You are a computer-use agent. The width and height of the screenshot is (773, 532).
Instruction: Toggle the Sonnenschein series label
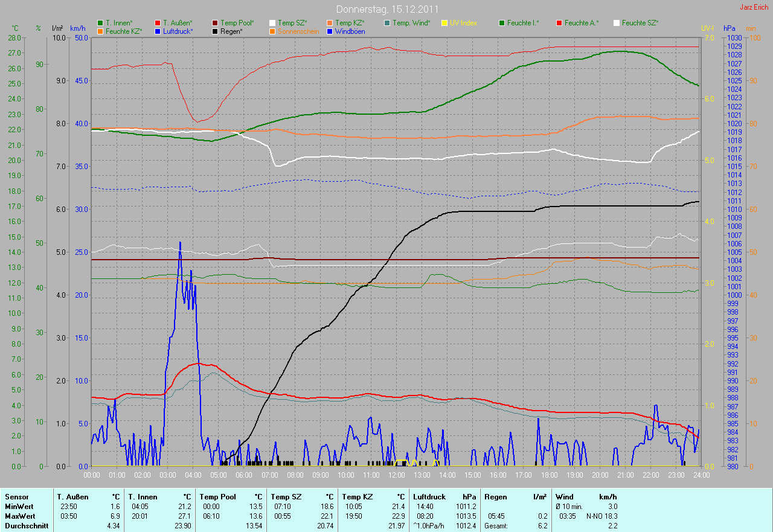pos(298,31)
